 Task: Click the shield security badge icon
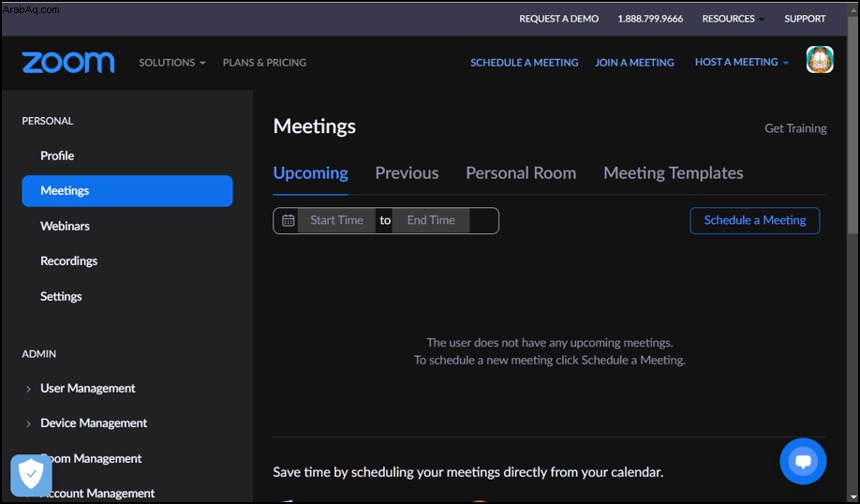[31, 474]
